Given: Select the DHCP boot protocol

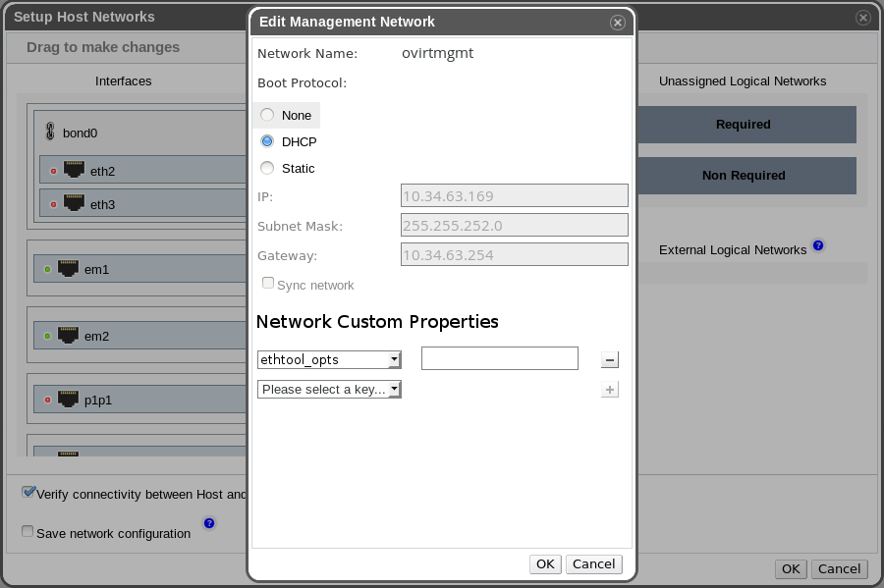Looking at the screenshot, I should coord(267,141).
